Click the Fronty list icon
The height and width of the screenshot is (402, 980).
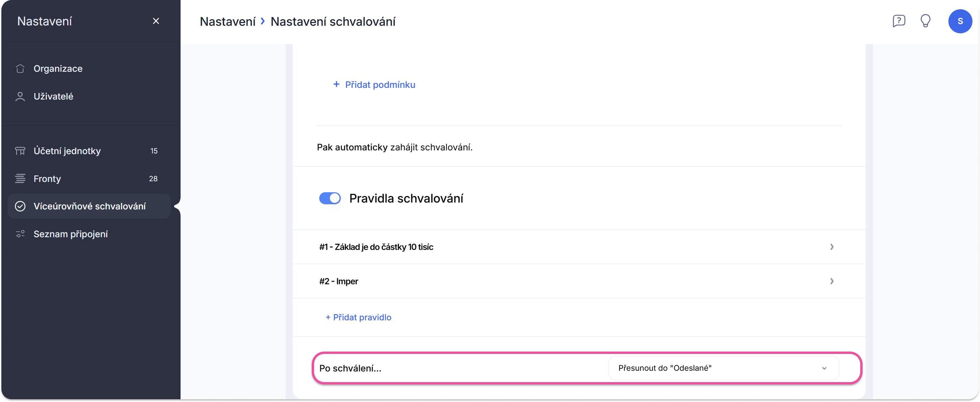point(20,179)
